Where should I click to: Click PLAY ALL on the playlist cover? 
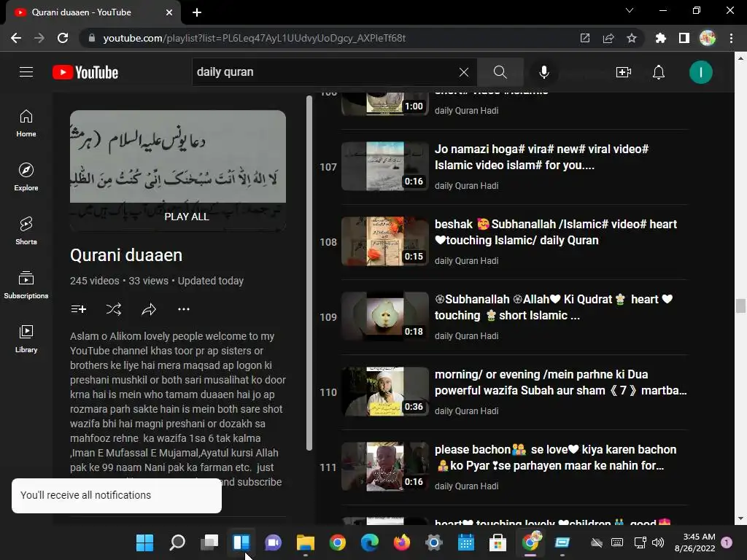[x=187, y=217]
